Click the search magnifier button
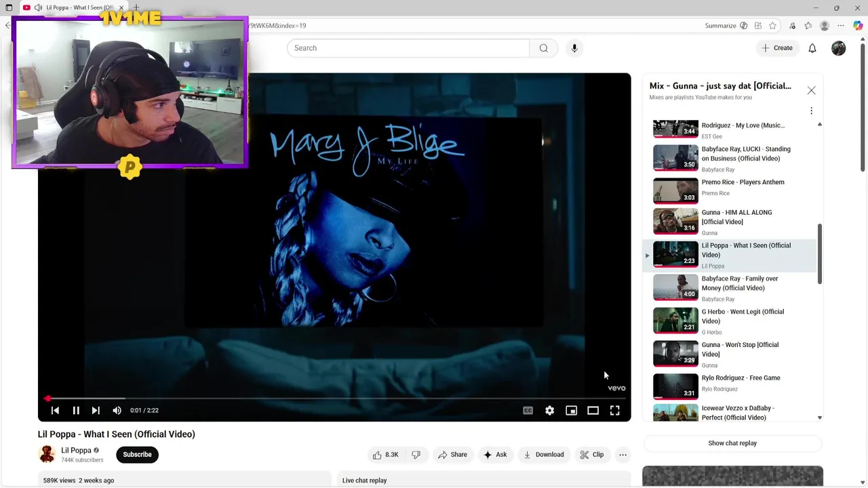This screenshot has height=488, width=868. pos(543,48)
